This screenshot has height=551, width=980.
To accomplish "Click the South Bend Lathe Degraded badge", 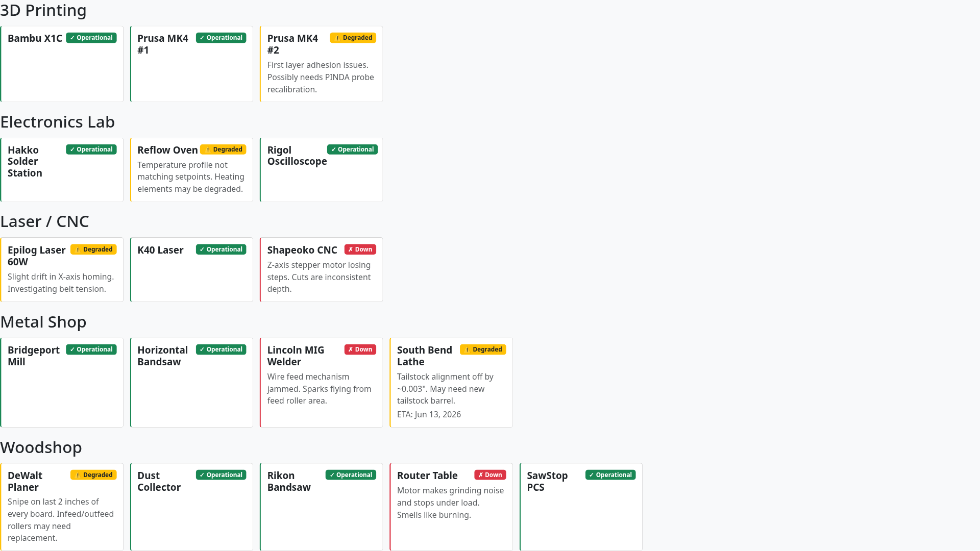I will point(483,349).
